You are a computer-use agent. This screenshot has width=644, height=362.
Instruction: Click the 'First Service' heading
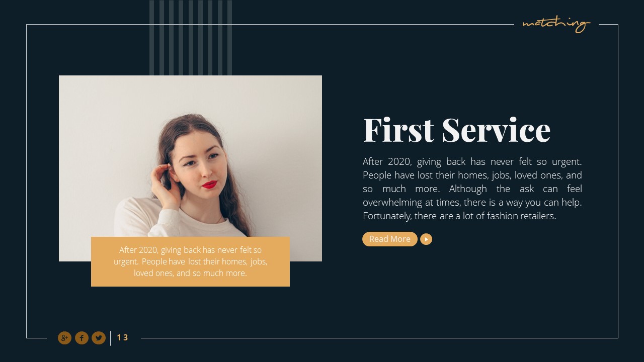[457, 130]
